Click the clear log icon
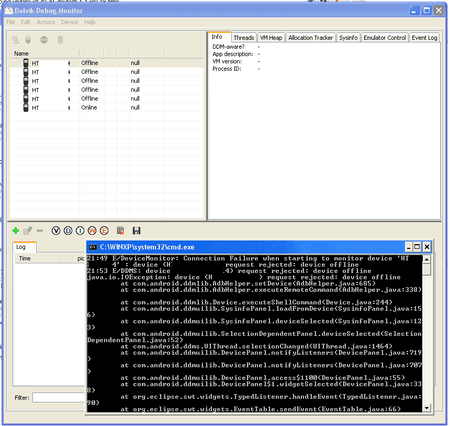The height and width of the screenshot is (426, 450). pyautogui.click(x=120, y=231)
